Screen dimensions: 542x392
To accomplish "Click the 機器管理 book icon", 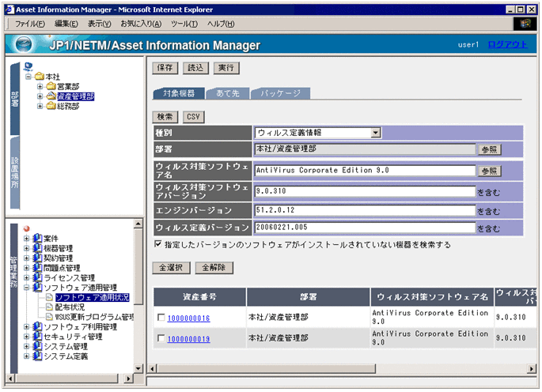I will [x=37, y=248].
